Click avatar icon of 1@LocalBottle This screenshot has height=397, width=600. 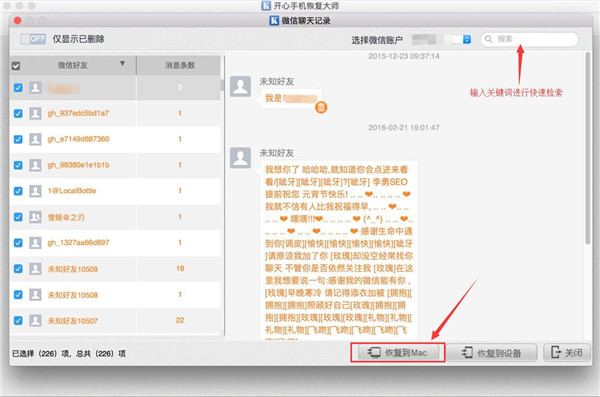tap(35, 191)
